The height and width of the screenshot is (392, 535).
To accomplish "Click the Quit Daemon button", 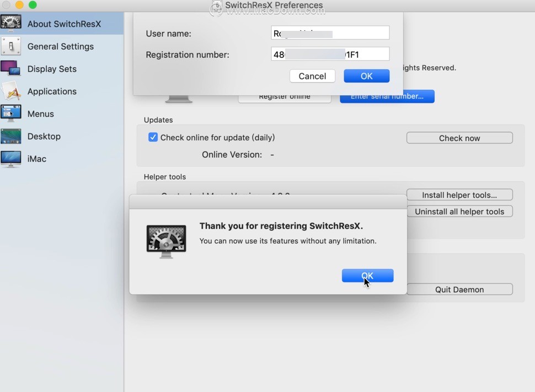I will pos(459,289).
